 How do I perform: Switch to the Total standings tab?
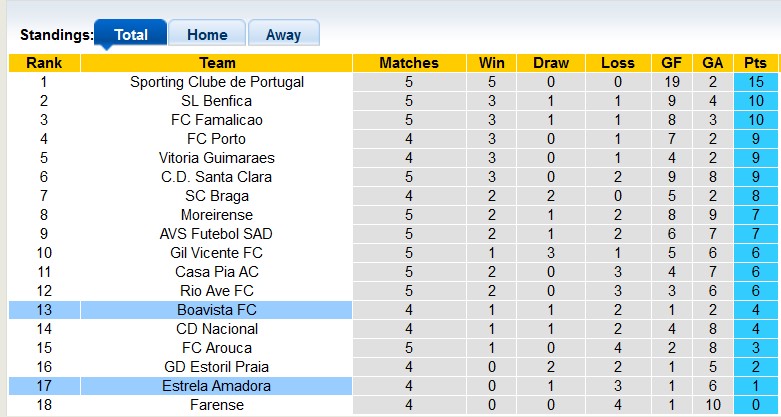(x=130, y=34)
